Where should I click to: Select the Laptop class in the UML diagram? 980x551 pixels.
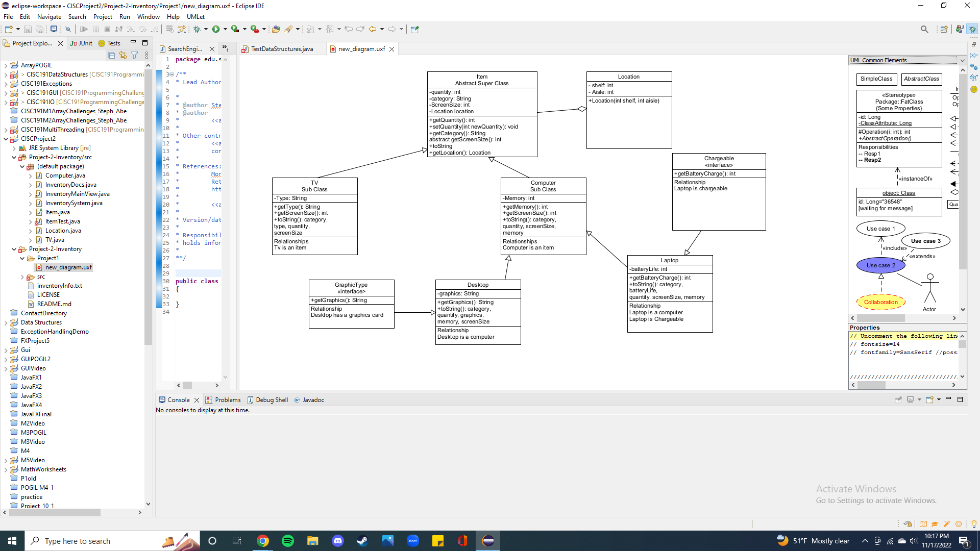click(x=669, y=260)
